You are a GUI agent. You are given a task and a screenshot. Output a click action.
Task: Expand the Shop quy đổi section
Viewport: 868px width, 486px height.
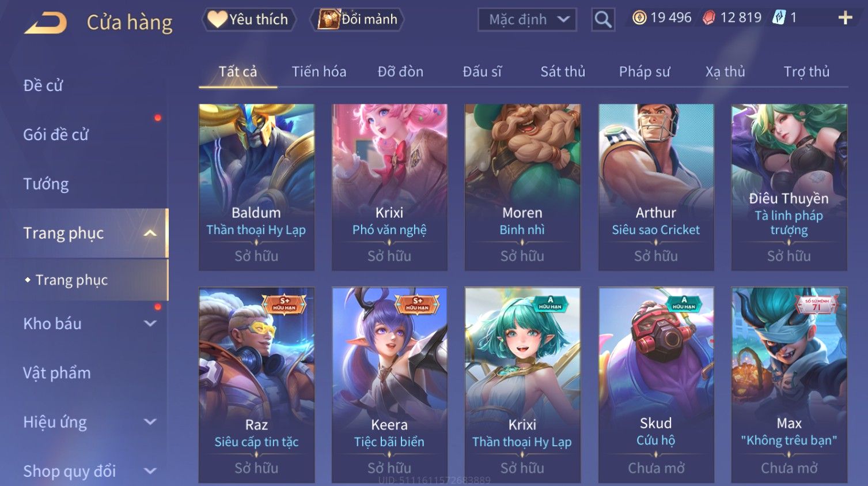(150, 471)
